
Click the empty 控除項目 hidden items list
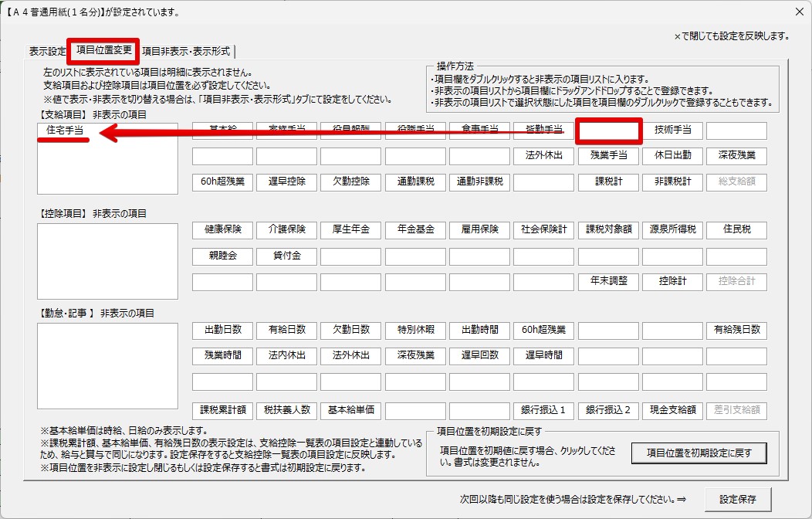tap(107, 261)
